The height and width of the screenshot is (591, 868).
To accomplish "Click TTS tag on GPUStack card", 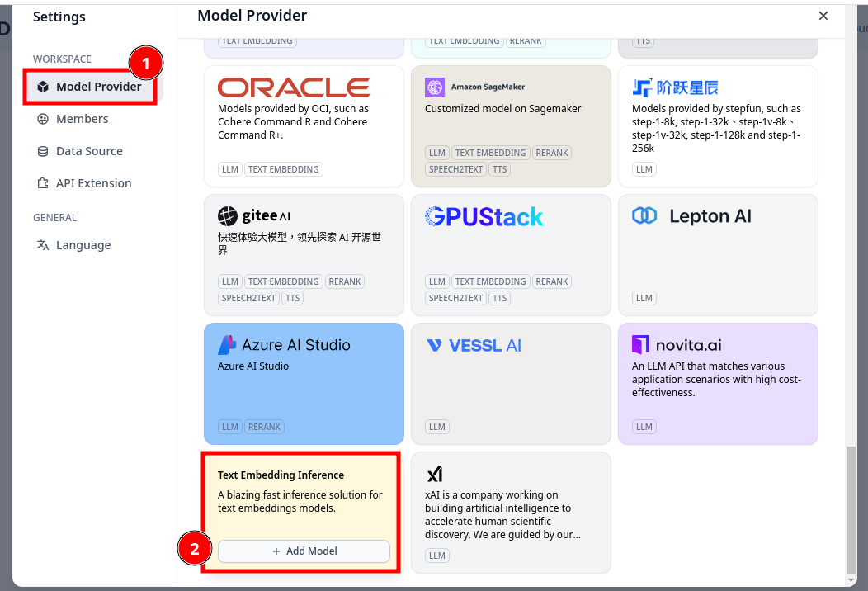I will coord(499,298).
